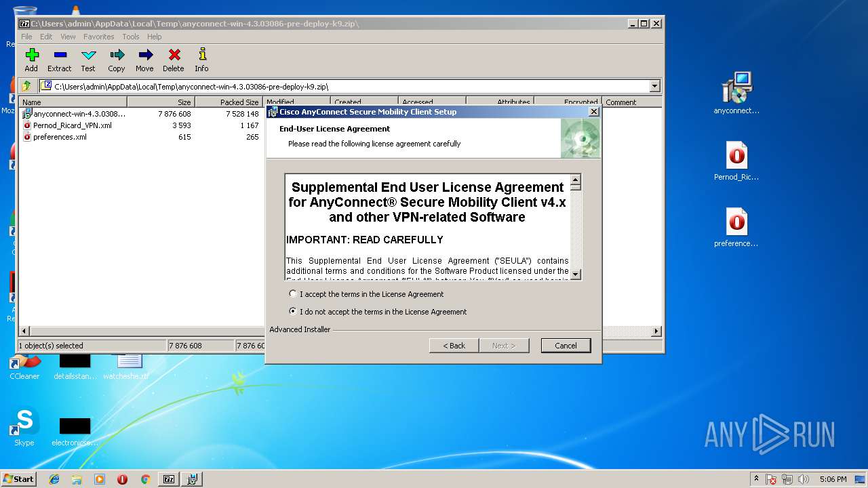
Task: Click the volume tray icon
Action: pos(803,479)
